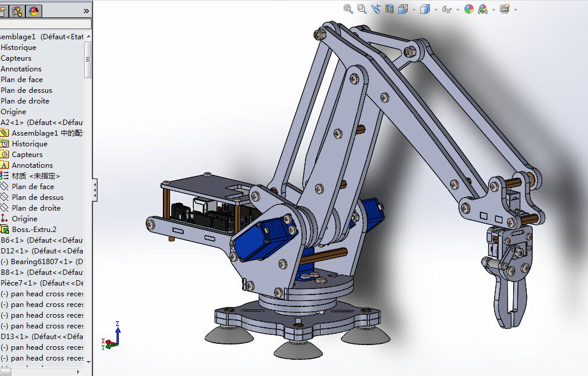Select the D13<1> component
Image resolution: width=588 pixels, height=376 pixels.
click(42, 337)
